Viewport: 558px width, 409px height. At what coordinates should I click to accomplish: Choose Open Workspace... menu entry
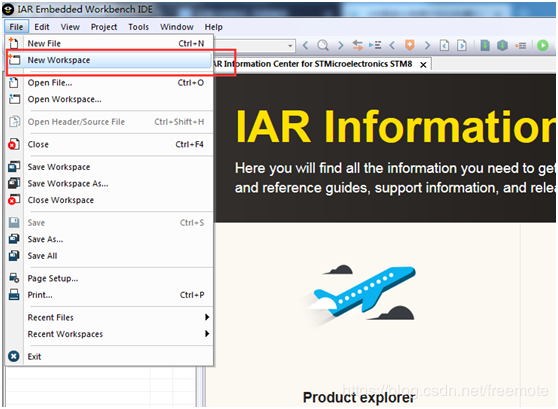[x=110, y=99]
